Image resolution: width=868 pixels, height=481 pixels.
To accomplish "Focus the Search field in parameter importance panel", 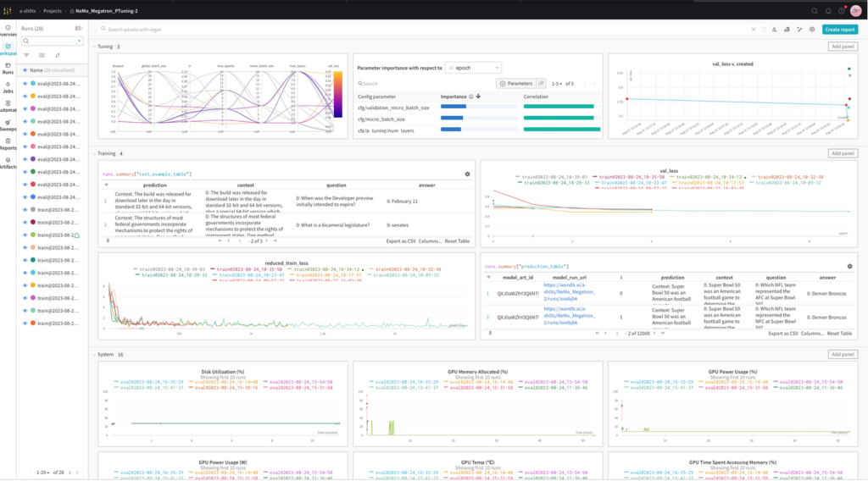I will coord(426,84).
